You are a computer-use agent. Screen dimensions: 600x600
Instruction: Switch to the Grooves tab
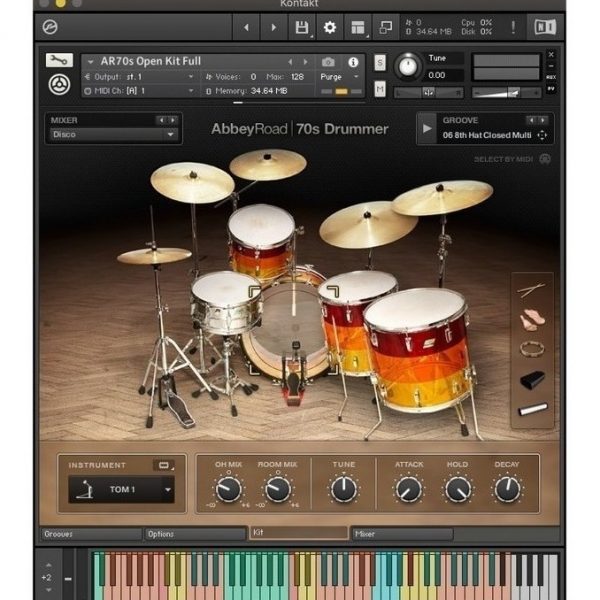pos(91,534)
